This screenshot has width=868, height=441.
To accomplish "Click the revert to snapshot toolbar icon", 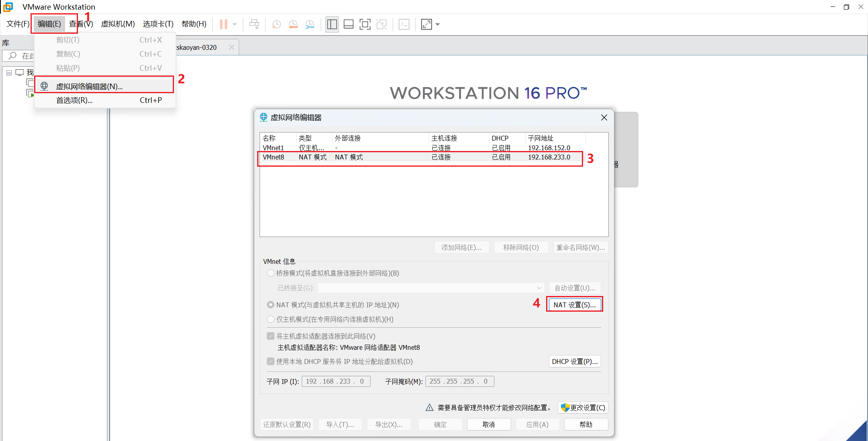I will [293, 24].
